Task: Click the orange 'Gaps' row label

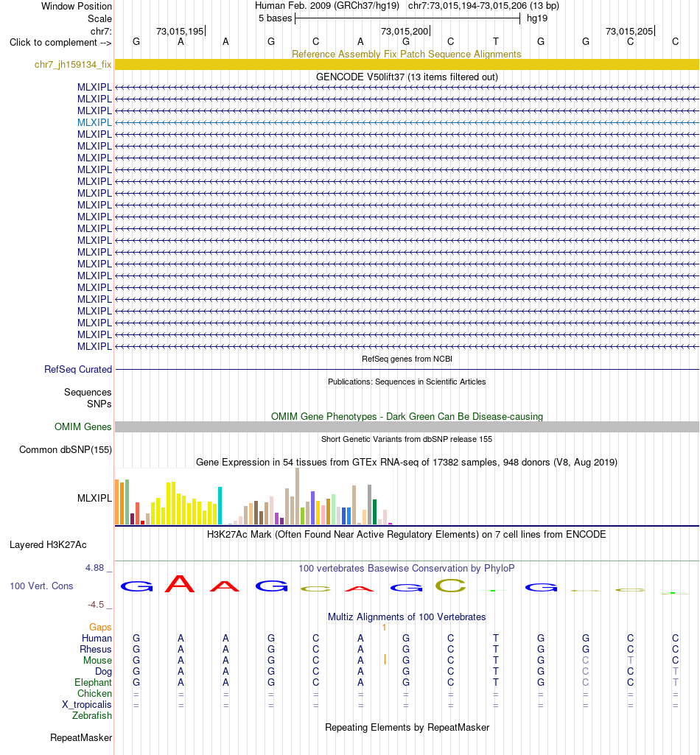Action: coord(100,627)
